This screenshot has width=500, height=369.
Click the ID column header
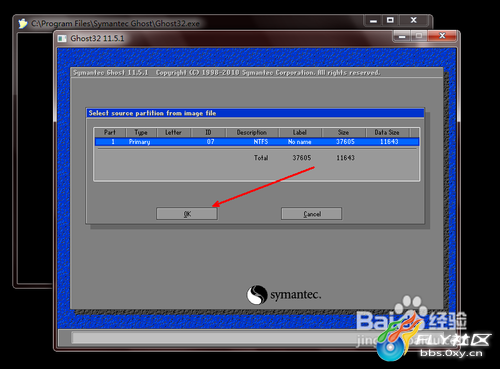(208, 132)
